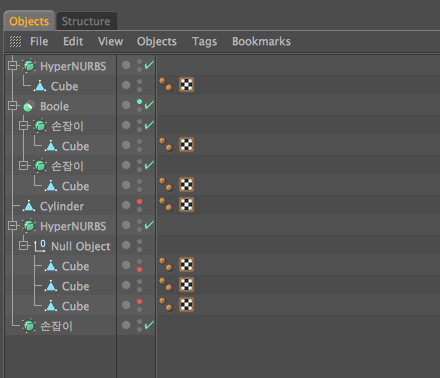Viewport: 440px width, 378px height.
Task: Select the Null Object name
Action: (81, 246)
